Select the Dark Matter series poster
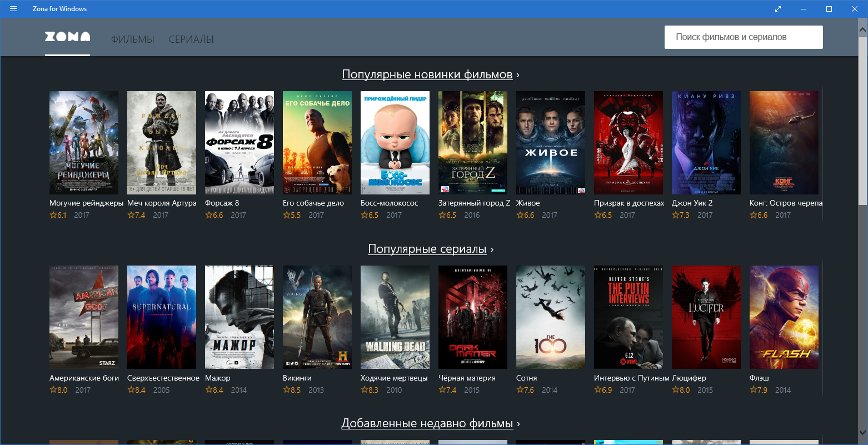Viewport: 868px width, 445px height. pyautogui.click(x=473, y=317)
